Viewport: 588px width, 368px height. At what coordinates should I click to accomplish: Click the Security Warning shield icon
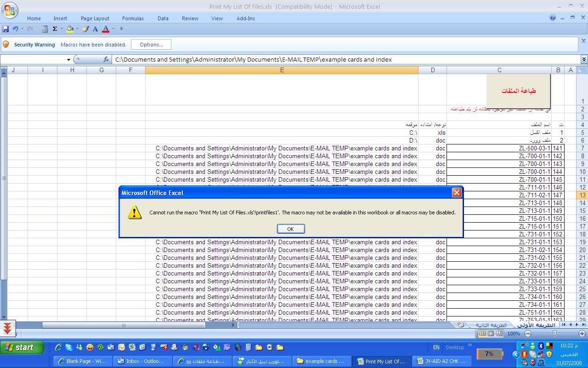coord(6,44)
